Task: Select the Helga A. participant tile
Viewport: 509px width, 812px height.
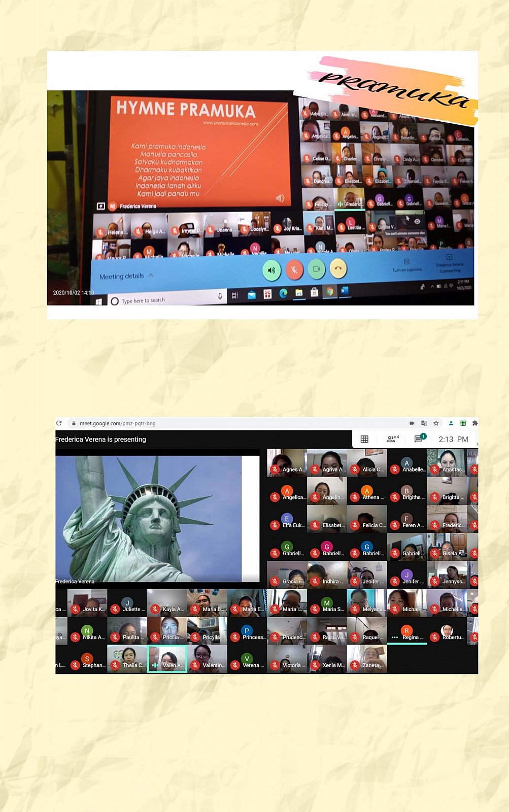Action: click(149, 225)
